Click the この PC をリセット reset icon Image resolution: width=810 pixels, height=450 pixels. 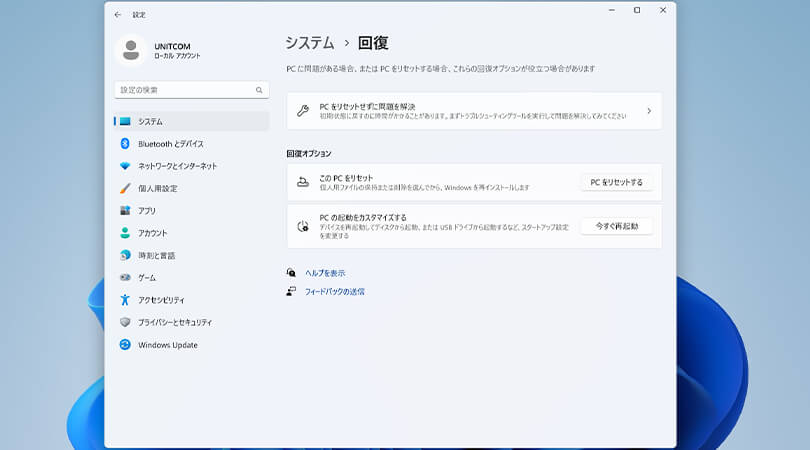click(x=303, y=182)
